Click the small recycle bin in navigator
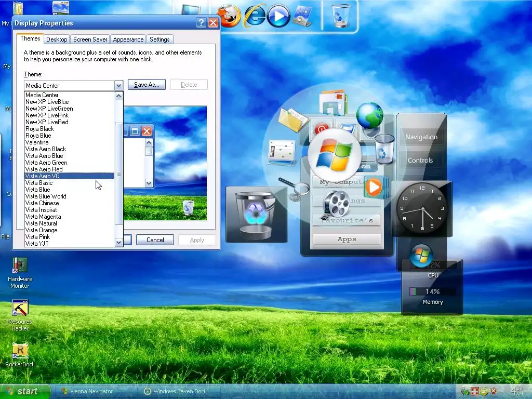 [x=384, y=149]
